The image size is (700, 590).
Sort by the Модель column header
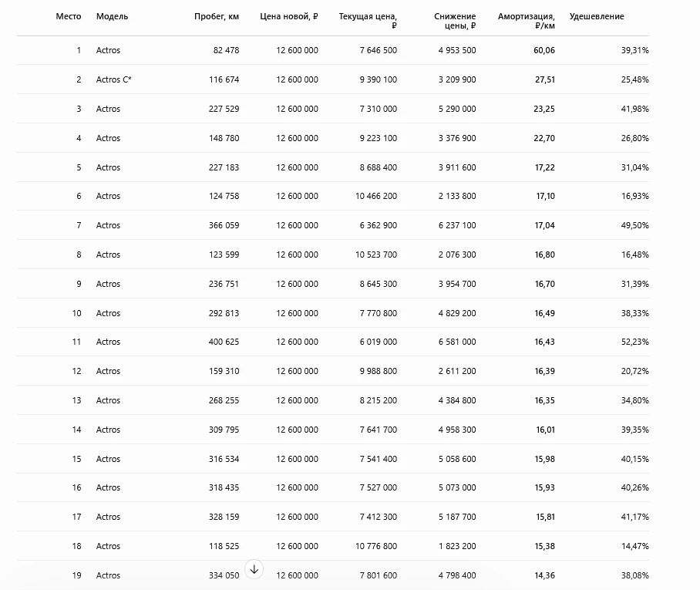pos(112,16)
